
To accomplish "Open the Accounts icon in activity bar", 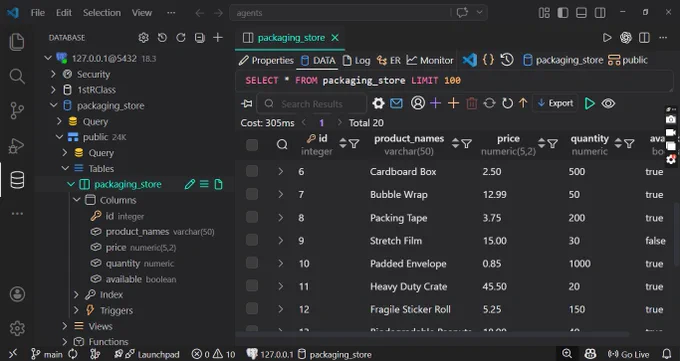I will point(17,294).
